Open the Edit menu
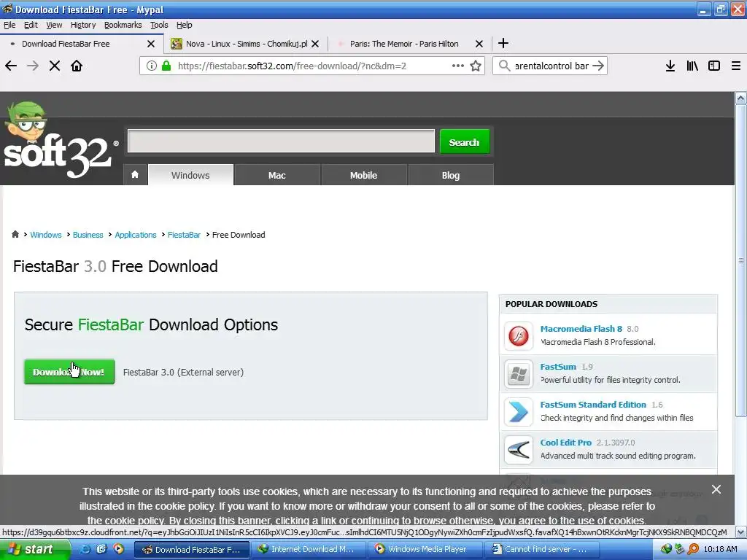 point(31,25)
